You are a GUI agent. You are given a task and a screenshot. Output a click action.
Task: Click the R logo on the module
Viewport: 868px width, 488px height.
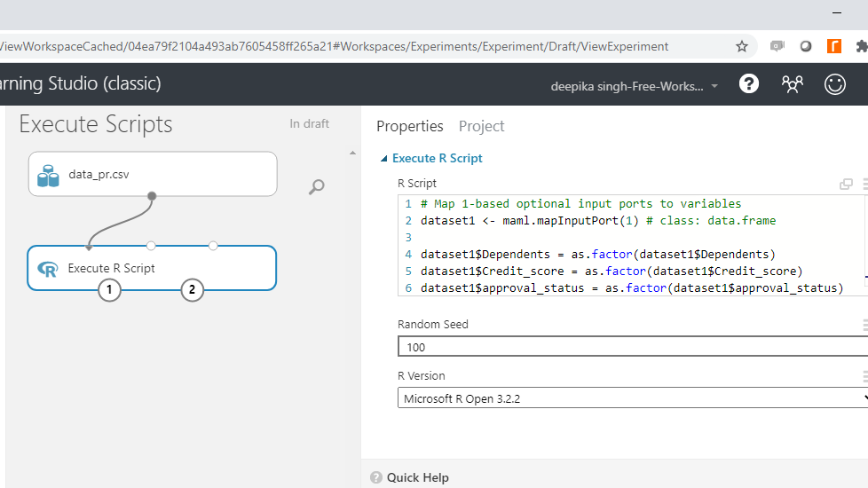[x=48, y=269]
